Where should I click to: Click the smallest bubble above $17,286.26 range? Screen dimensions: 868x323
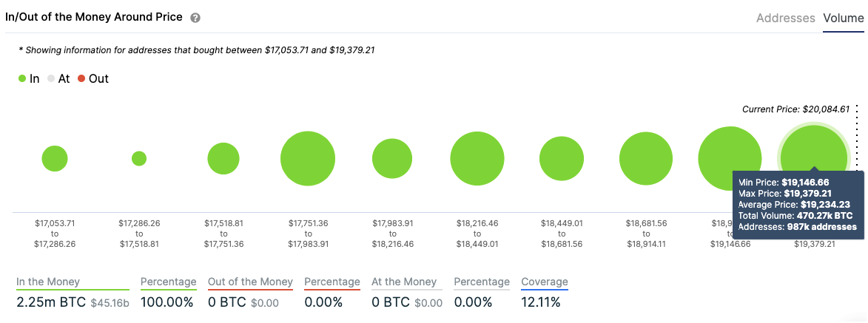(x=139, y=159)
